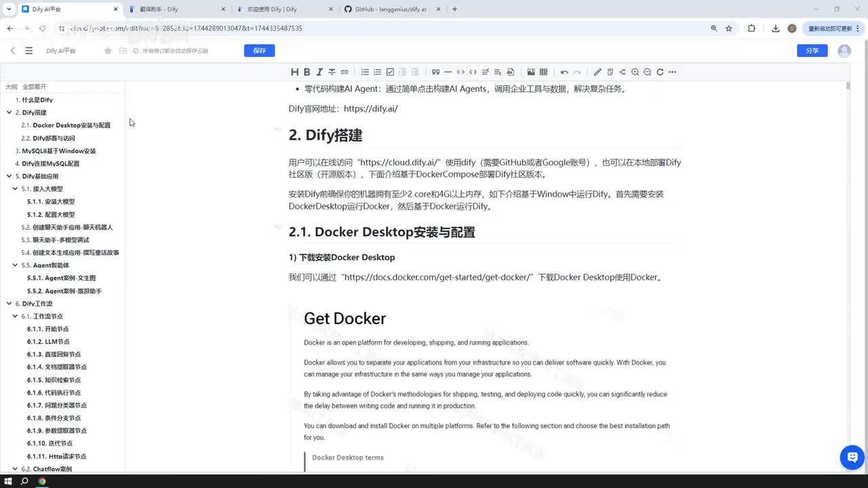Jump to 6.1.11. Http请求节点 outline item
This screenshot has height=488, width=868.
click(57, 456)
